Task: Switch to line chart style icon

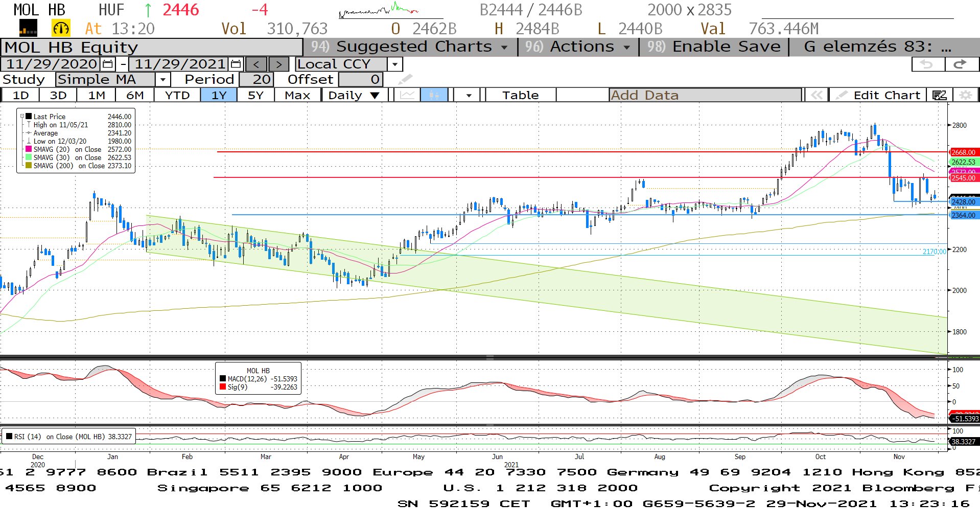Action: [x=407, y=95]
